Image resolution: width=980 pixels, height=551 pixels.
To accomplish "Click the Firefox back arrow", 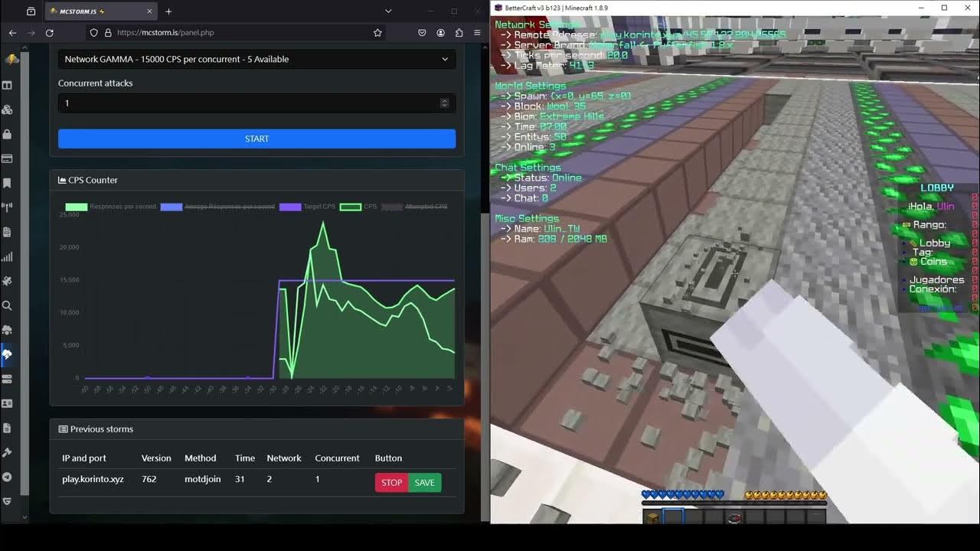I will pyautogui.click(x=12, y=33).
